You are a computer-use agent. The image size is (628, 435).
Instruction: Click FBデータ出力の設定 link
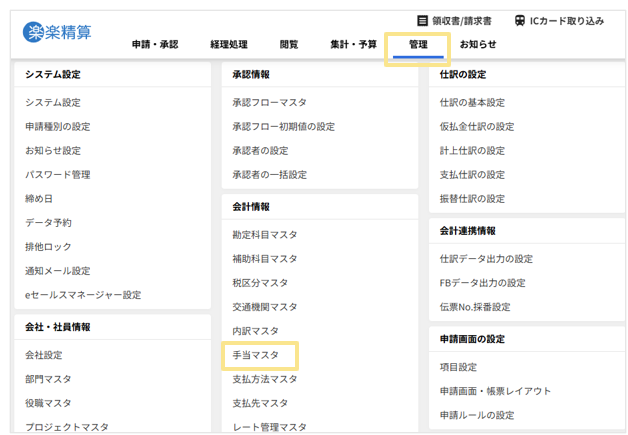[x=482, y=283]
